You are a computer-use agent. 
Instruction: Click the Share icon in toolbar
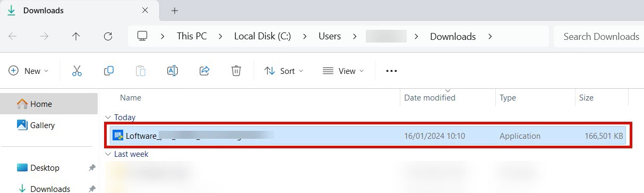(x=204, y=71)
